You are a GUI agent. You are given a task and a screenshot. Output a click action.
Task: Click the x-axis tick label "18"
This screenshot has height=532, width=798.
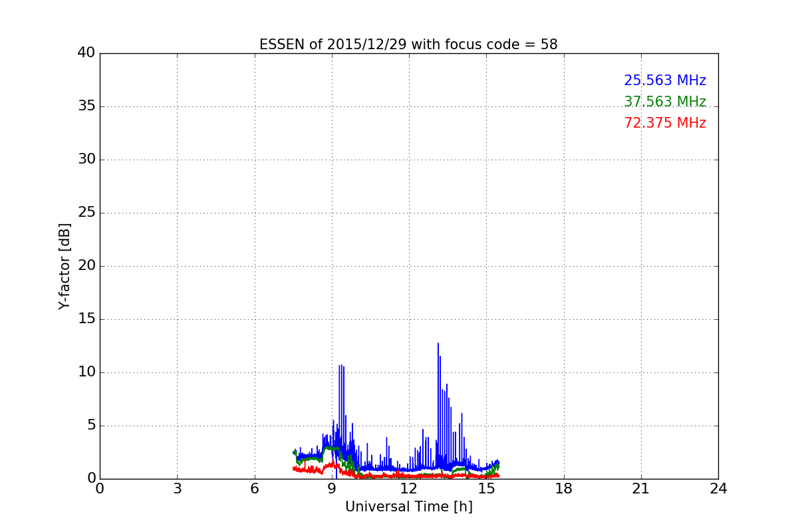(564, 489)
